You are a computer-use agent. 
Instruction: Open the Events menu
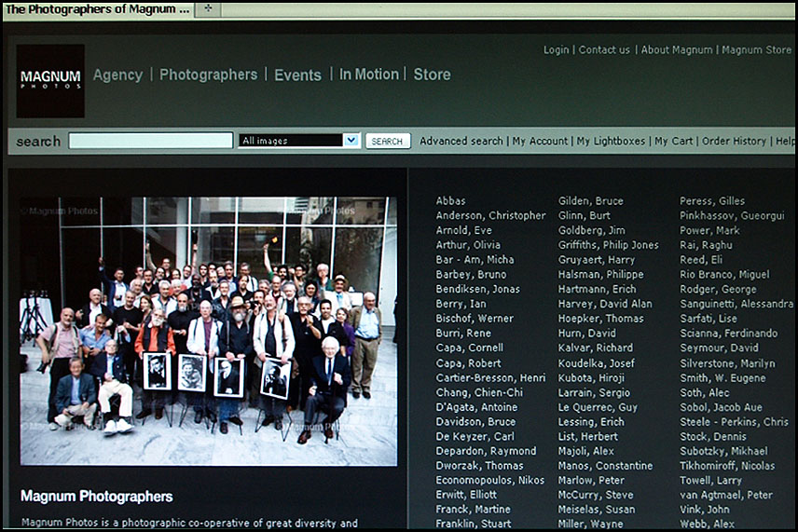coord(297,75)
